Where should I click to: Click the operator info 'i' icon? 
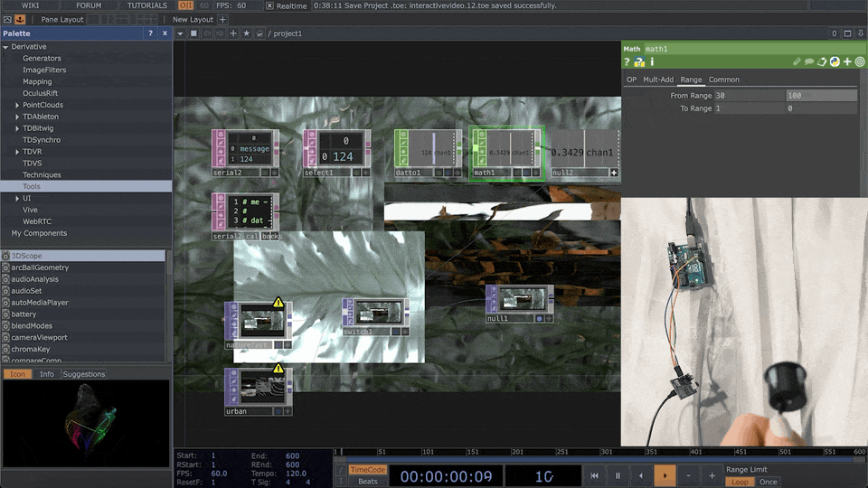click(x=652, y=62)
